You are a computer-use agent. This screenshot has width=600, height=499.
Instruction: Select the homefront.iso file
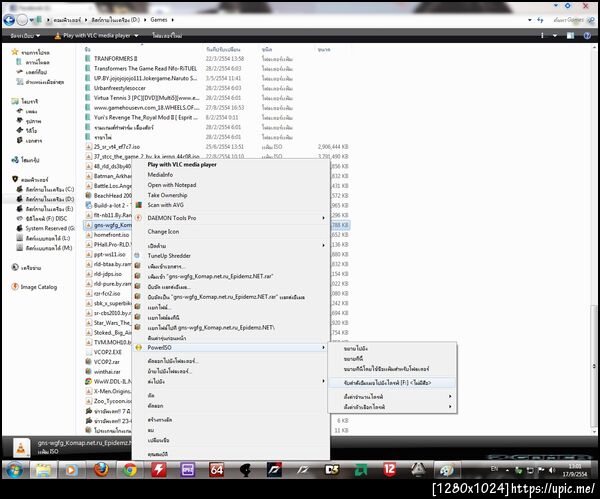click(111, 235)
